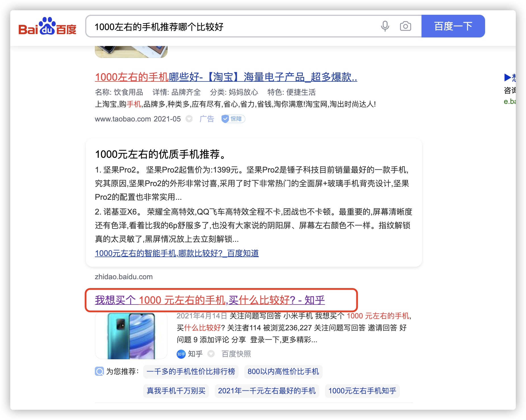Open 1000元左右的智能手机 百度知道 link
Screen dimensions: 526x420
tap(177, 253)
